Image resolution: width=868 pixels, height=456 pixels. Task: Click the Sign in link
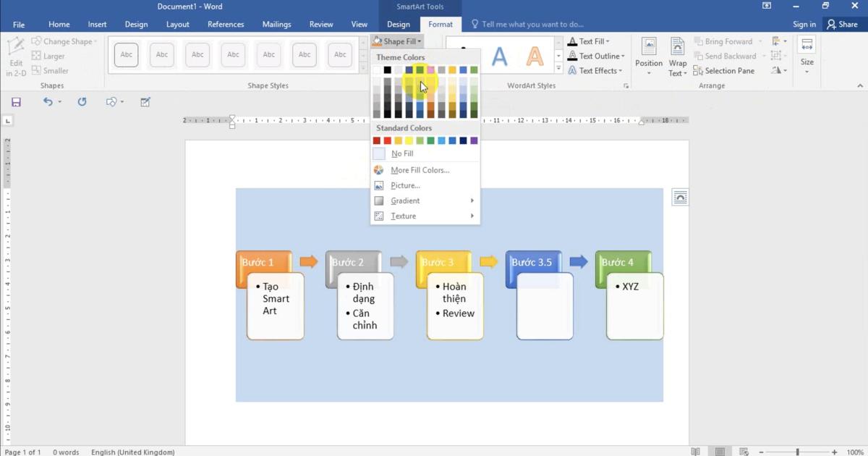click(x=804, y=24)
